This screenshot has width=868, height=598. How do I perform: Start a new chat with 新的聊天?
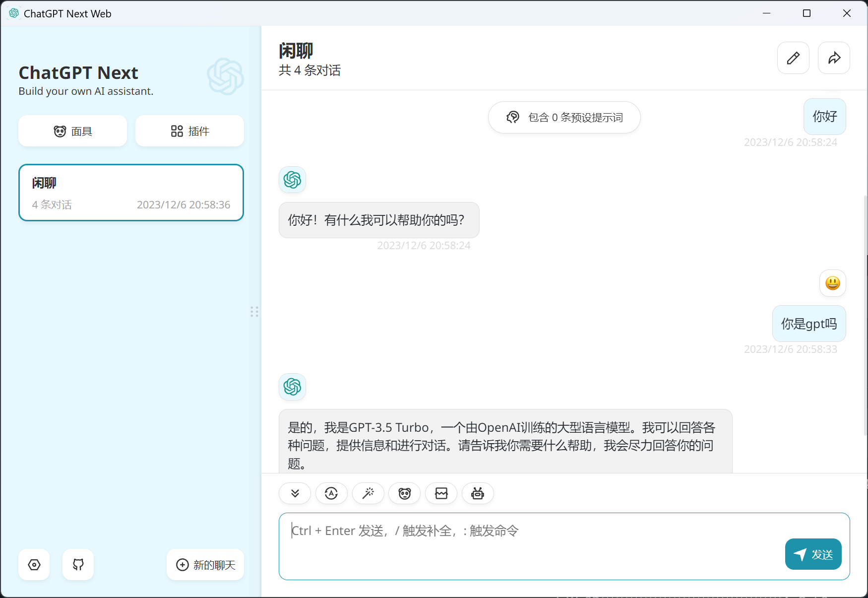pyautogui.click(x=205, y=565)
